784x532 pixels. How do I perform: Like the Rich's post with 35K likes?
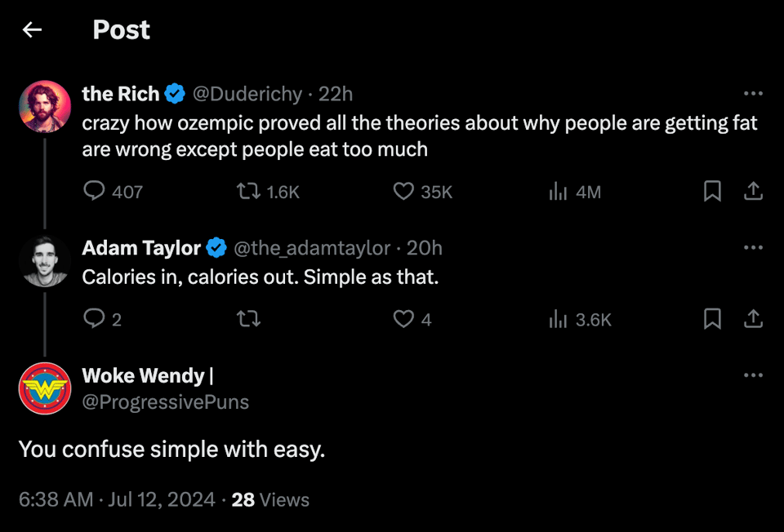coord(403,191)
